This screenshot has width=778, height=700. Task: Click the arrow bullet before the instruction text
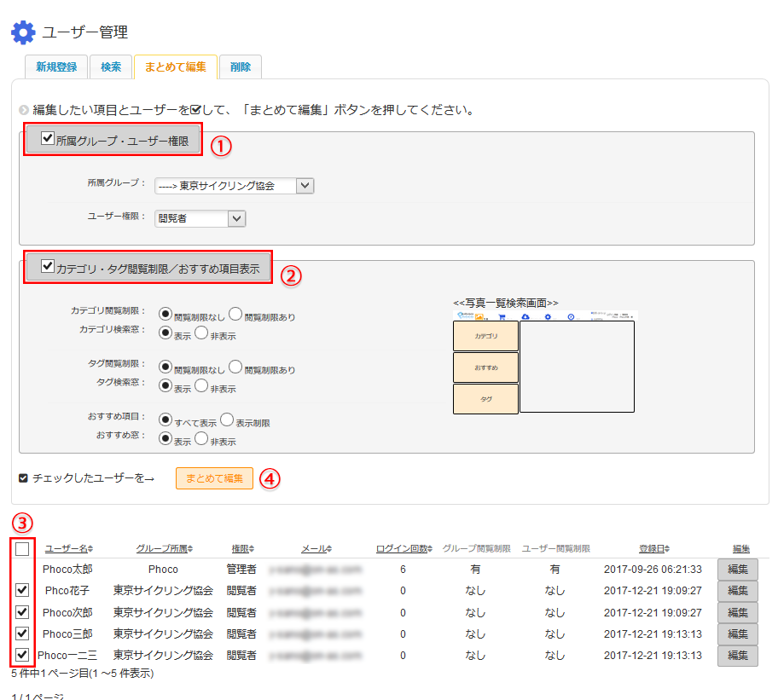click(23, 111)
